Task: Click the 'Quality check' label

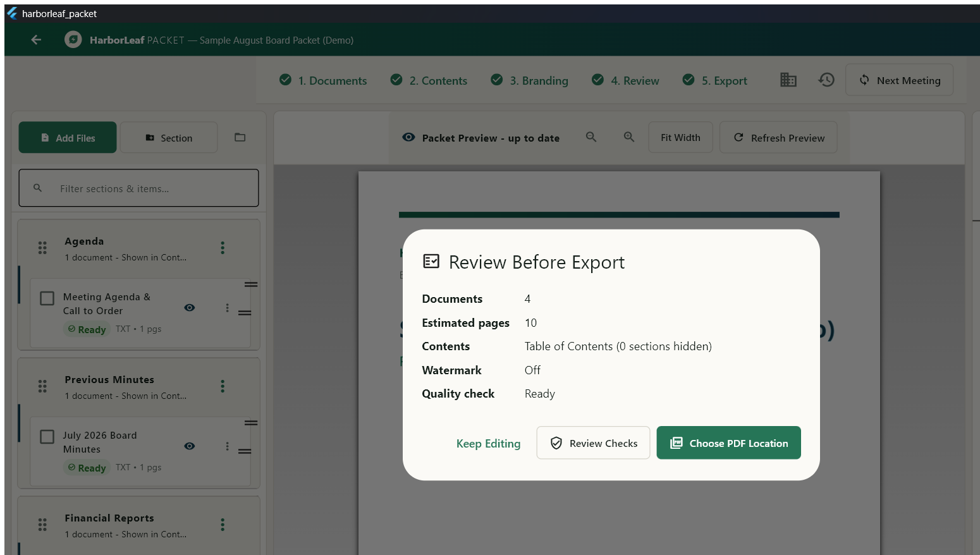Action: [458, 394]
